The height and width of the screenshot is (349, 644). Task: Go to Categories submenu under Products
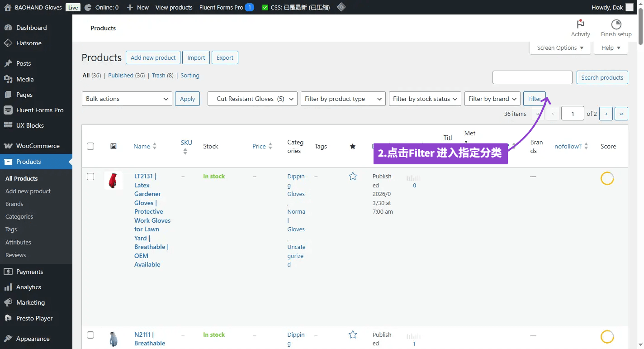pyautogui.click(x=19, y=216)
